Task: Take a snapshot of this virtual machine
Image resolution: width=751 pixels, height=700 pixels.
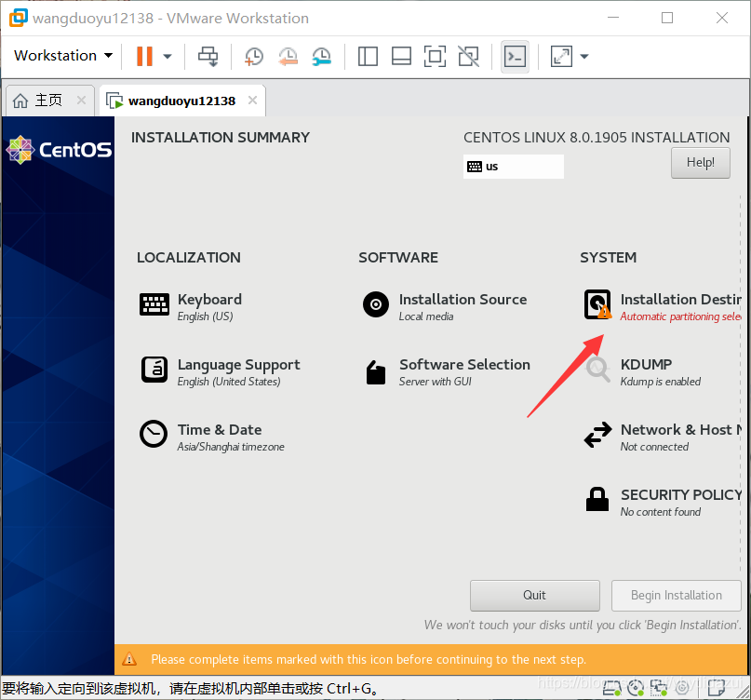Action: click(x=253, y=56)
